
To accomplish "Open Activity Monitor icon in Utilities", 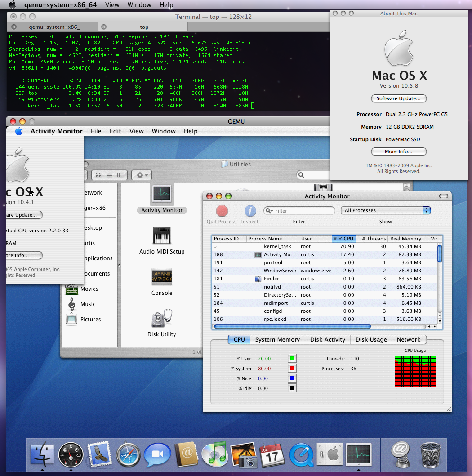I will coord(162,194).
